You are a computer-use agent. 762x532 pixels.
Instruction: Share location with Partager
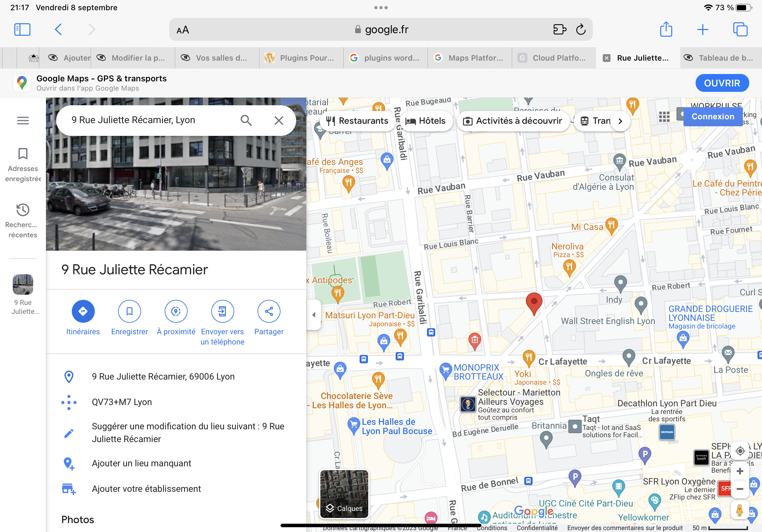pos(269,317)
